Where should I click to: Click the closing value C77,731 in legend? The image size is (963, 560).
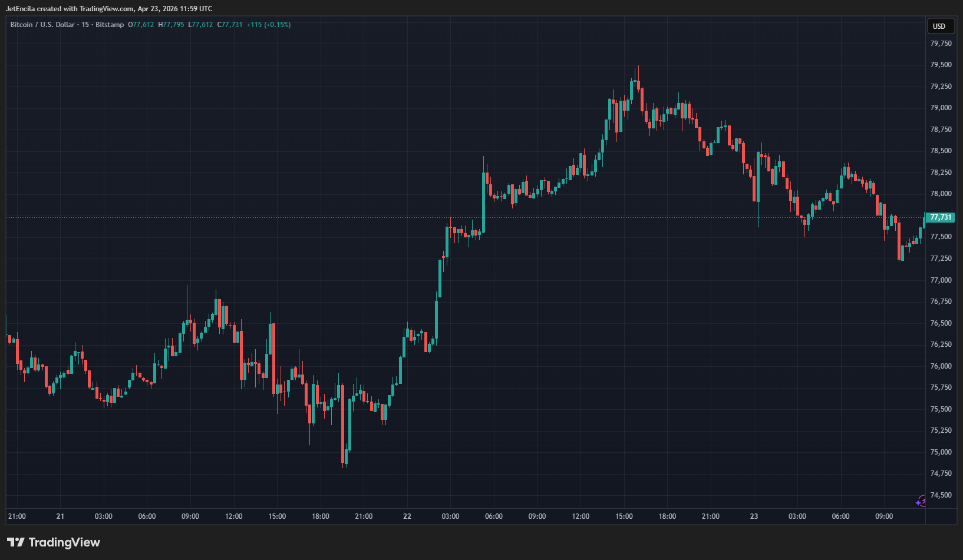click(x=230, y=25)
